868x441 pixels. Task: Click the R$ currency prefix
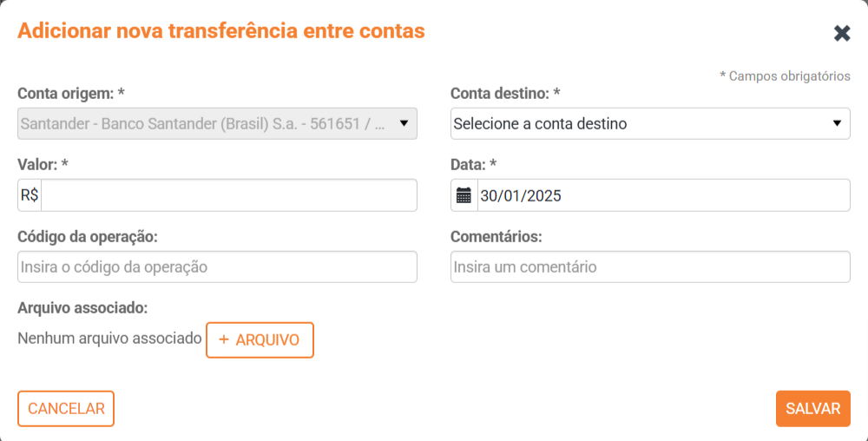(30, 195)
